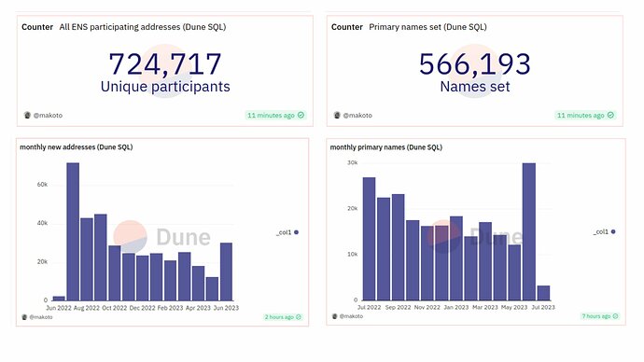Click '7 hours ago' badge on primary names chart

tap(599, 316)
